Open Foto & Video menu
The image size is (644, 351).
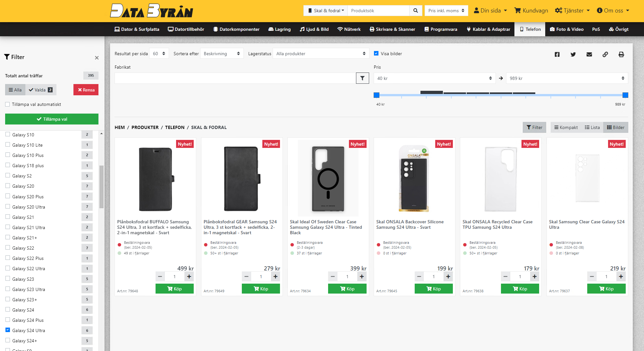click(x=567, y=29)
